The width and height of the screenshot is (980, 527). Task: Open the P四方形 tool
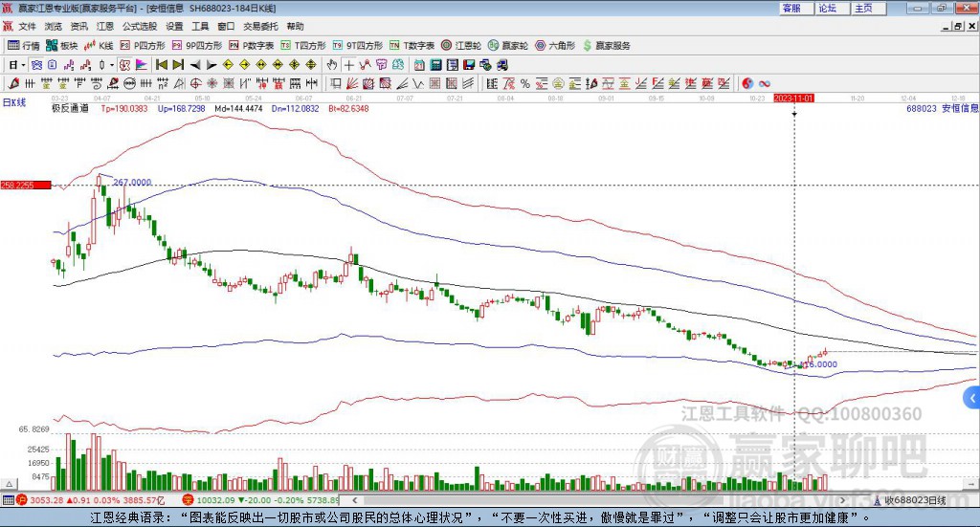pyautogui.click(x=143, y=46)
